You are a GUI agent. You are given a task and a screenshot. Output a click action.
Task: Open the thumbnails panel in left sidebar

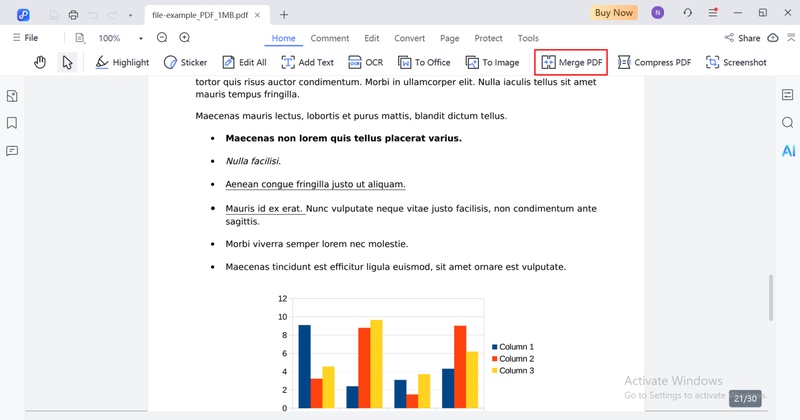[12, 96]
